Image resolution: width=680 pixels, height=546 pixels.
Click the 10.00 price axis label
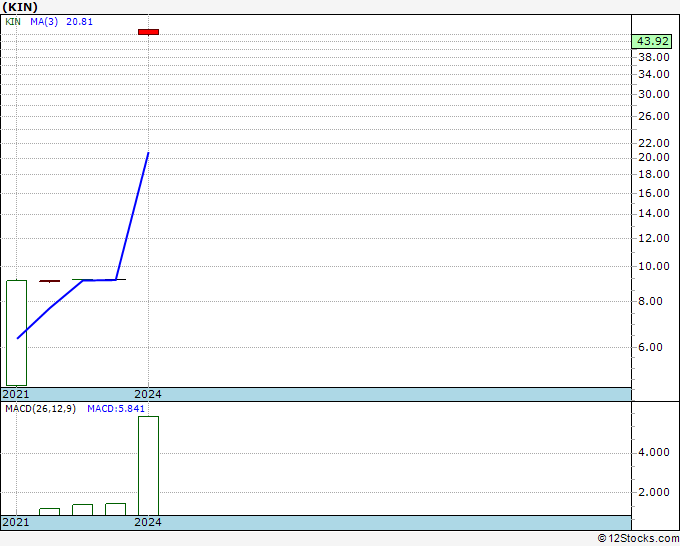654,266
